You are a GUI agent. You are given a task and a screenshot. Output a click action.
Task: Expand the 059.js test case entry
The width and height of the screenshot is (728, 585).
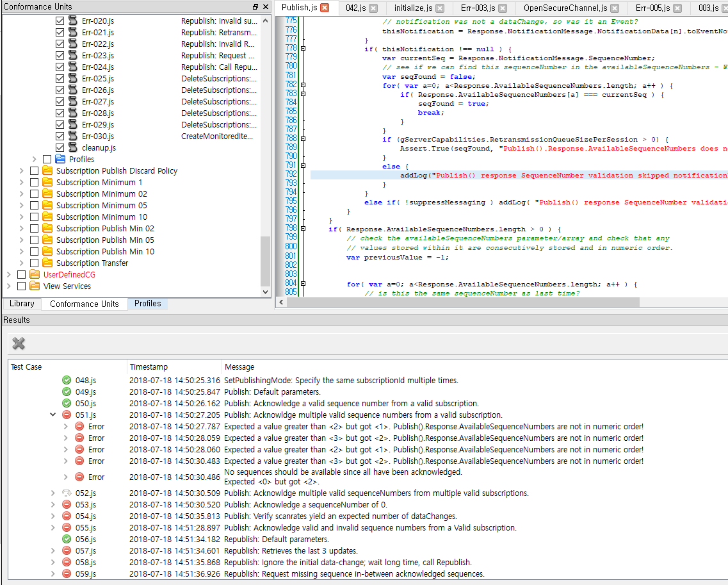point(52,574)
